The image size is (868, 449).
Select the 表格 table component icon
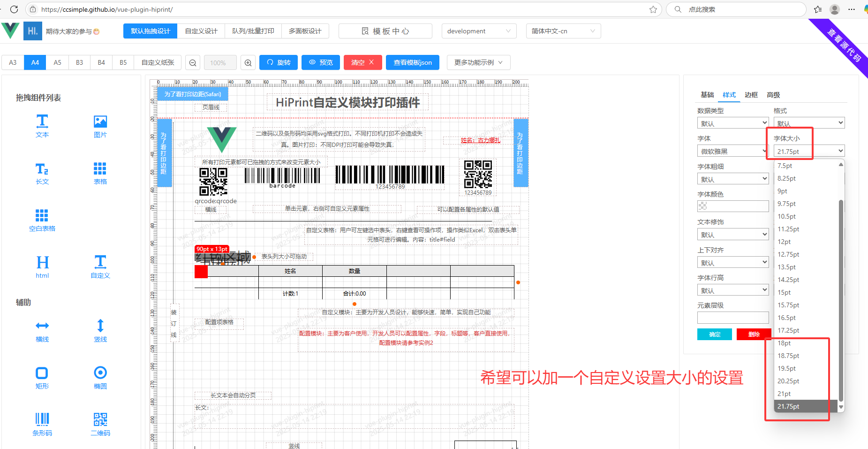100,168
